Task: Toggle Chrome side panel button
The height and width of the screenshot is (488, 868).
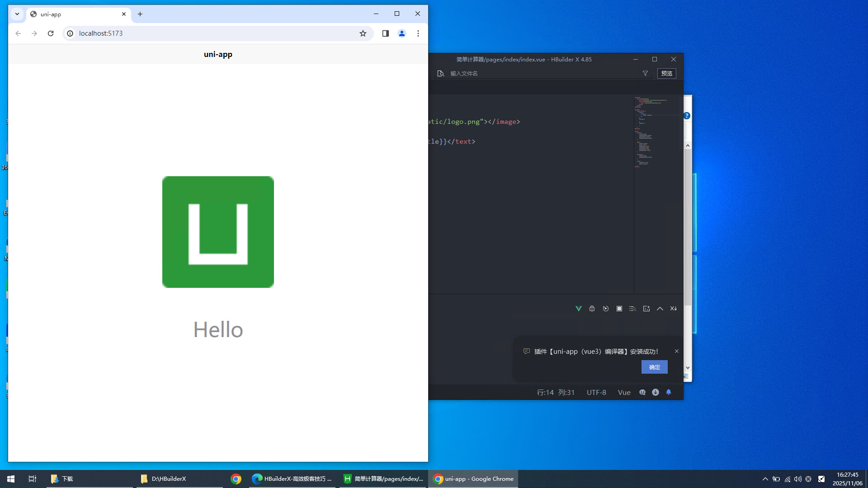Action: pos(386,33)
